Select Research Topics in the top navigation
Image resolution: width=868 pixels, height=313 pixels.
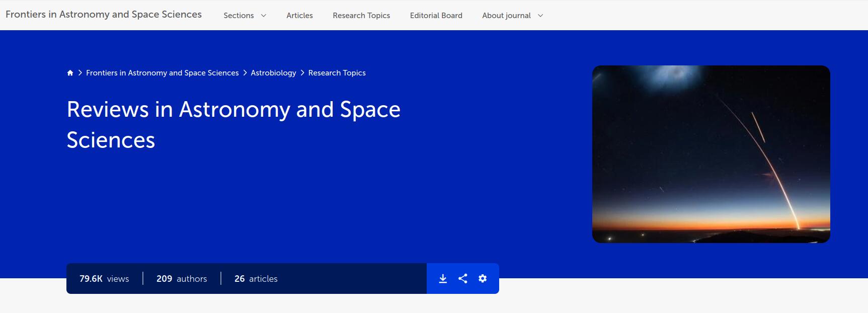tap(361, 16)
